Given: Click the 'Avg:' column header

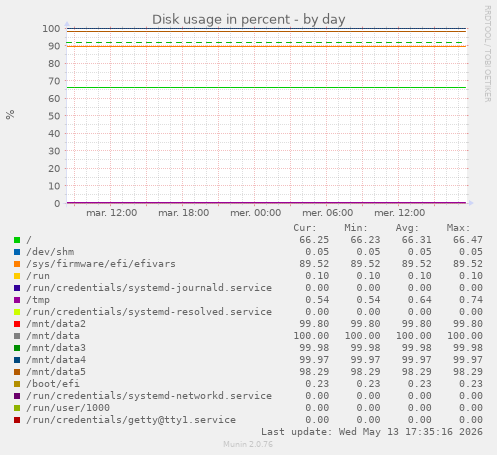Looking at the screenshot, I should (x=407, y=228).
